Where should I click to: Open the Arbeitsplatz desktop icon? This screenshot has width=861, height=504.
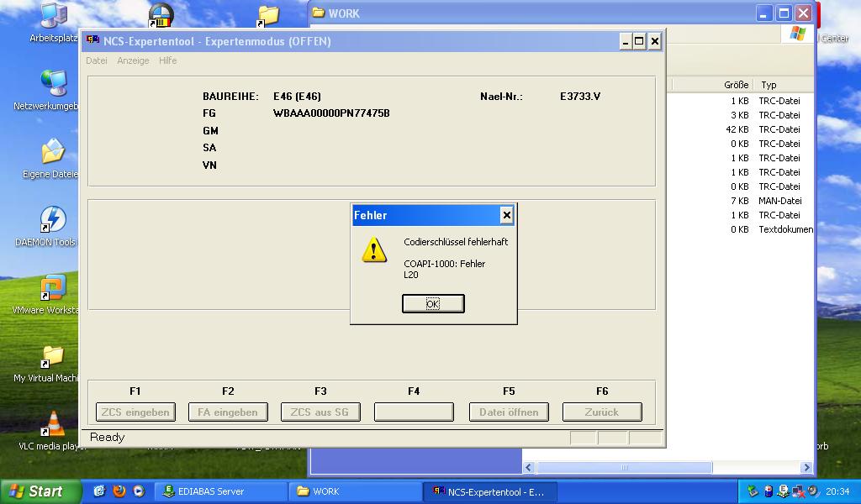click(x=54, y=17)
